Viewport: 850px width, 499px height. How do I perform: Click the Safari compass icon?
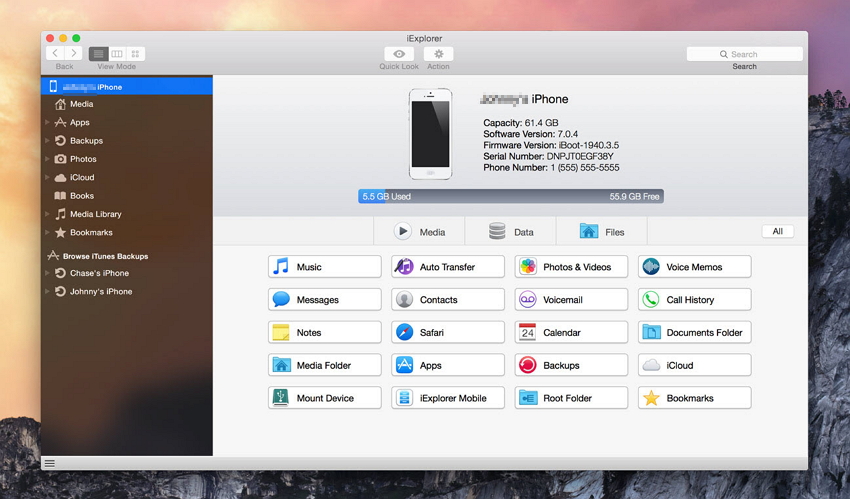coord(404,333)
